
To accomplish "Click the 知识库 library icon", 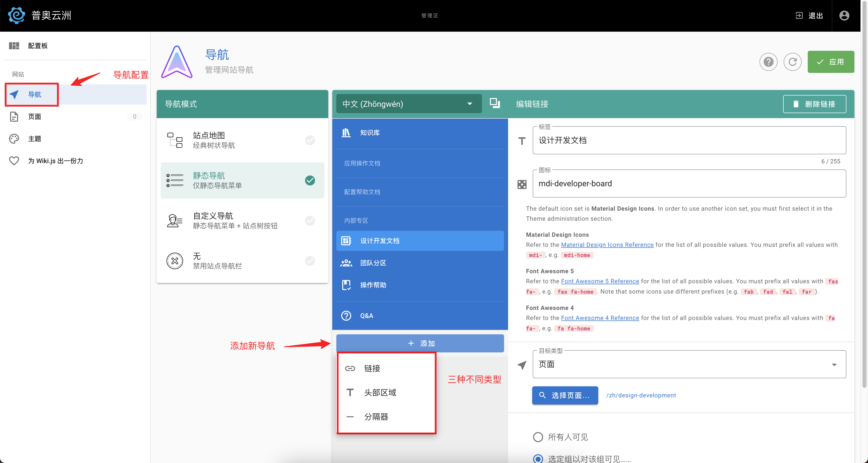I will coord(346,132).
